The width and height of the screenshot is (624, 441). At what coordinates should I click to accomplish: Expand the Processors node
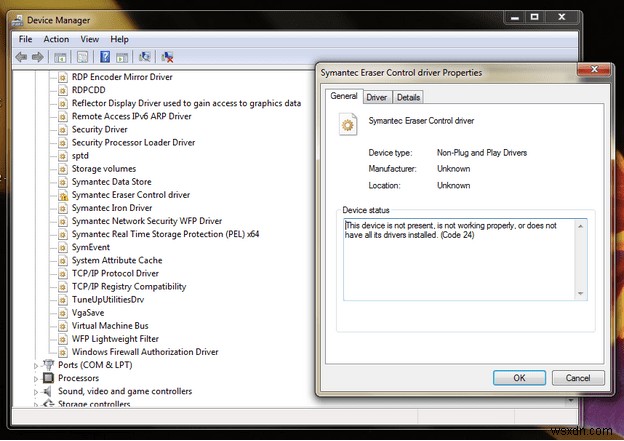(37, 378)
